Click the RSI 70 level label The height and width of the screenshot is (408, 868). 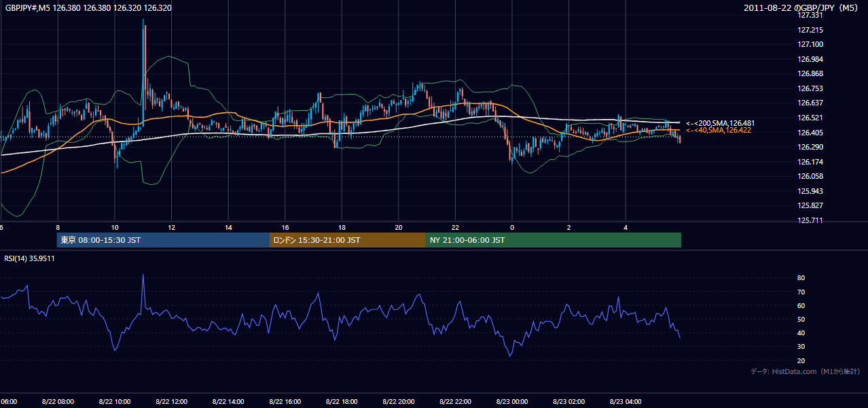coord(801,292)
